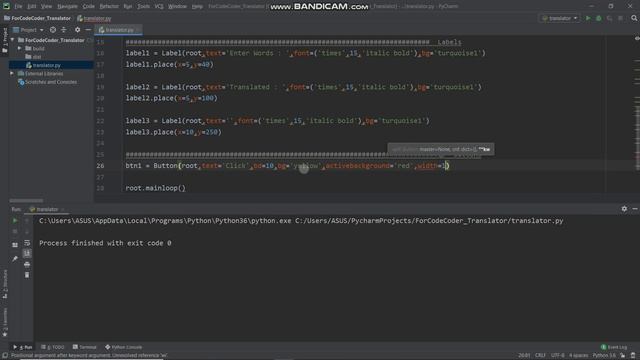640x360 pixels.
Task: Open the Edit menu
Action: click(31, 7)
